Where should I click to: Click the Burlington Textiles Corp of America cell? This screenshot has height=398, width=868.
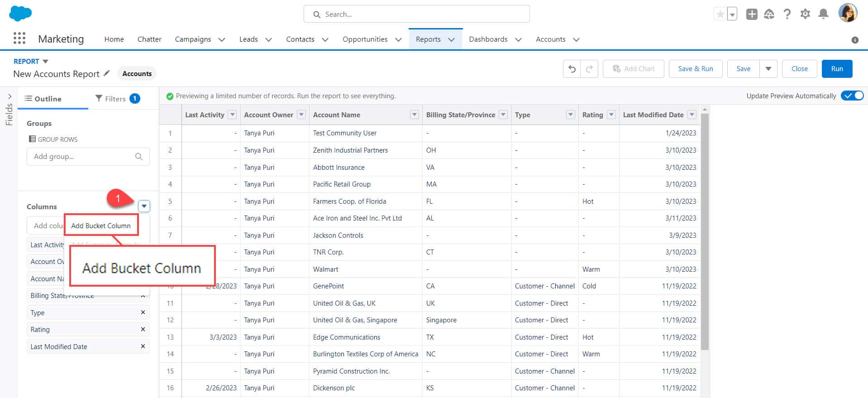pyautogui.click(x=366, y=354)
